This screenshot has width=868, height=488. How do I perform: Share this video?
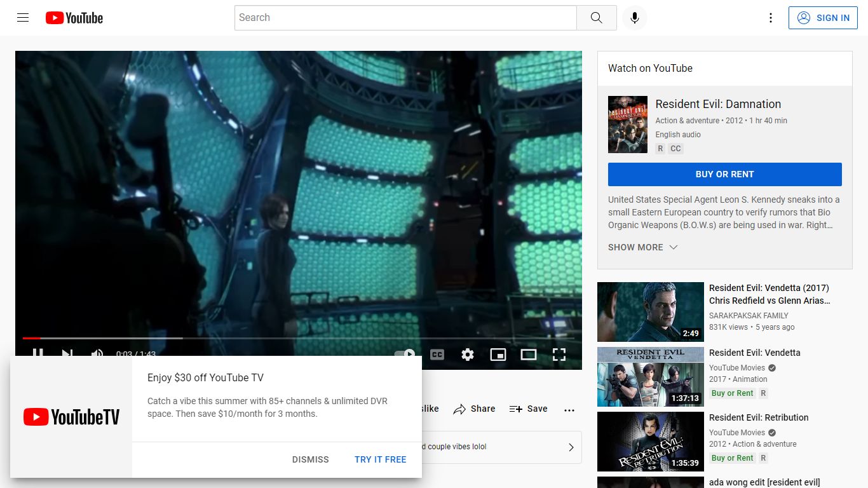coord(474,409)
